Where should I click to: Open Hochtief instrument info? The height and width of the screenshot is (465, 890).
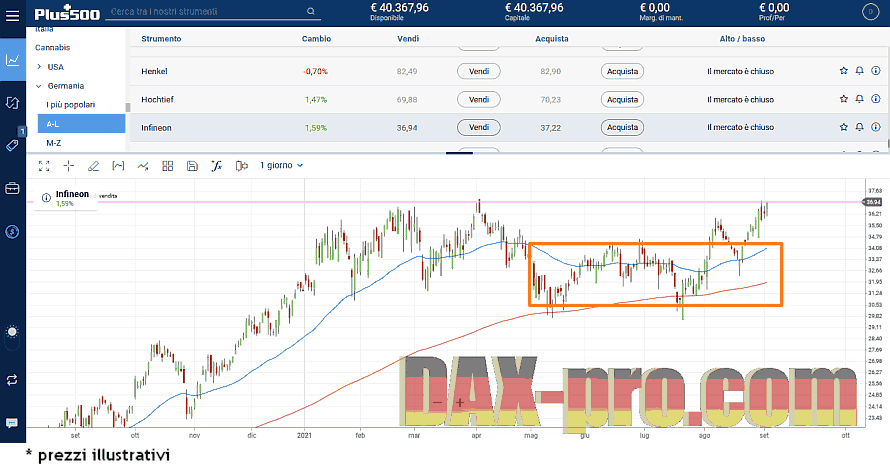876,99
